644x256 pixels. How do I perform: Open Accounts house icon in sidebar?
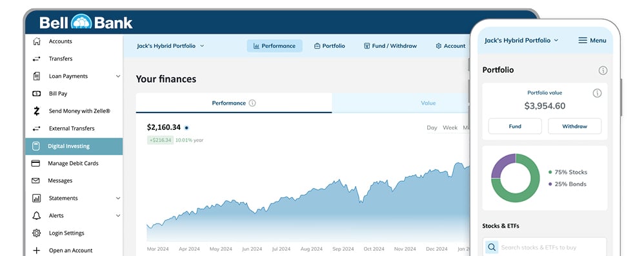click(37, 41)
